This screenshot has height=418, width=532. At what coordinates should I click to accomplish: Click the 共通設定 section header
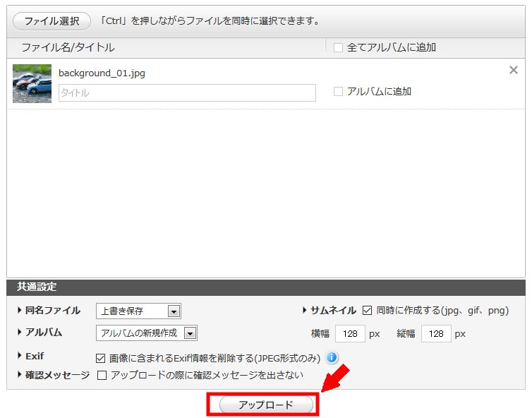tap(266, 287)
